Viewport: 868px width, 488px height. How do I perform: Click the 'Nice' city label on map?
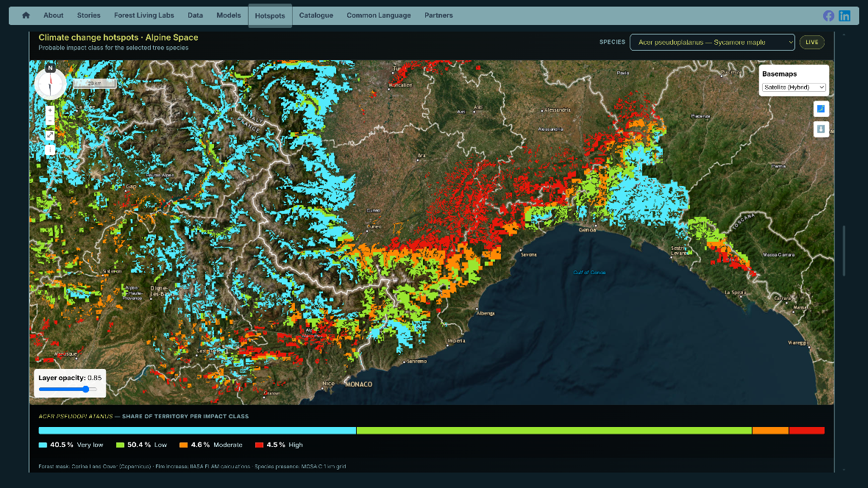tap(328, 384)
